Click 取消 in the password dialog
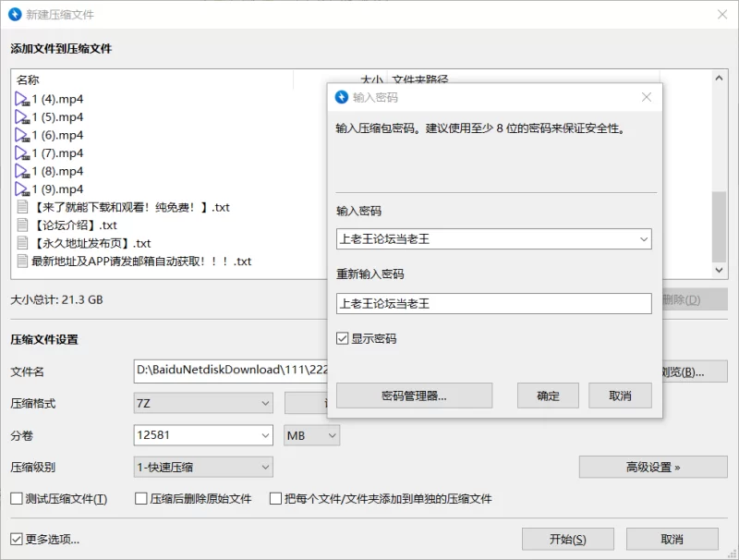739x560 pixels. tap(620, 396)
